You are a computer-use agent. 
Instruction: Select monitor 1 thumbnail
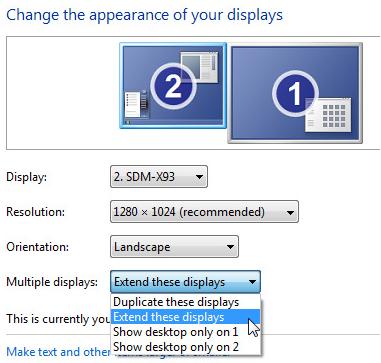point(295,93)
